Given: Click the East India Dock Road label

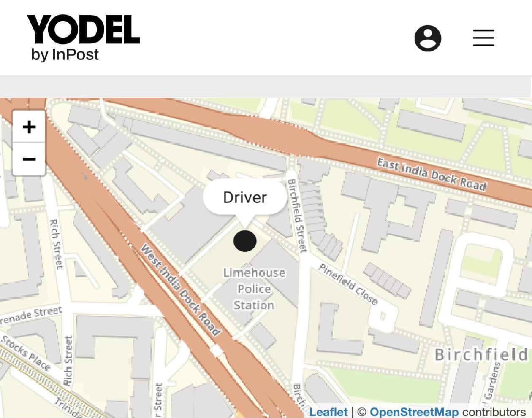Looking at the screenshot, I should (432, 174).
